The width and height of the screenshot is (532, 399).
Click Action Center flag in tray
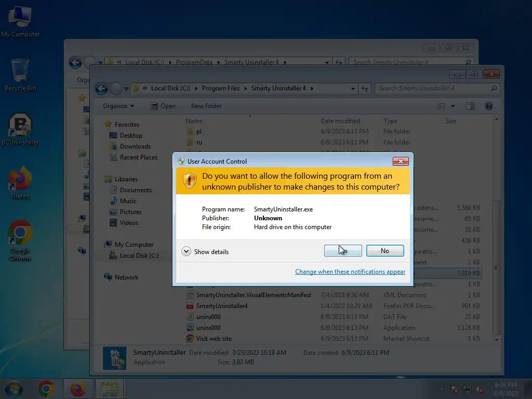tap(454, 389)
